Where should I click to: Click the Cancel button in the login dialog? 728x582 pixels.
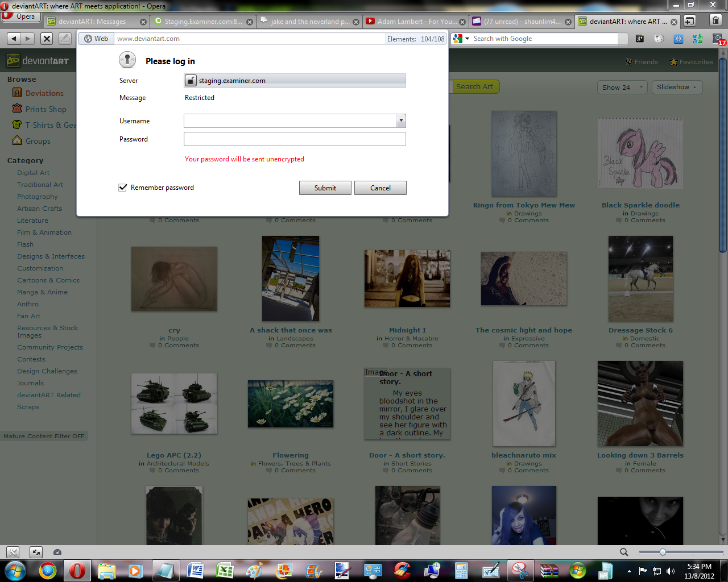click(380, 188)
